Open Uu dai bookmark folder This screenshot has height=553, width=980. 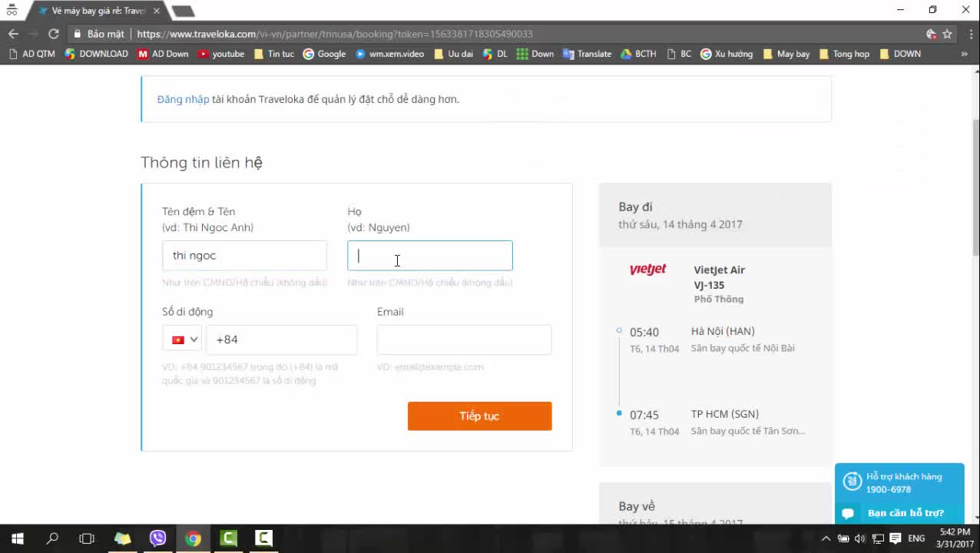(453, 54)
